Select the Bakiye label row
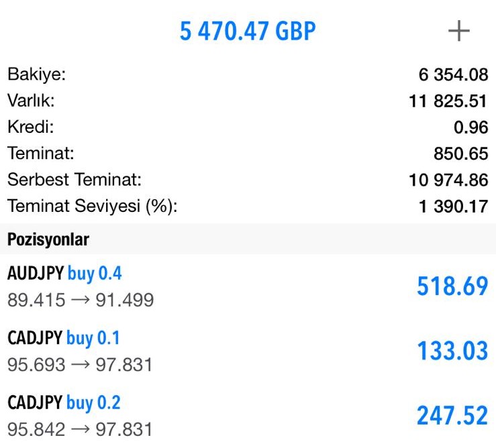The image size is (496, 448). pyautogui.click(x=37, y=74)
